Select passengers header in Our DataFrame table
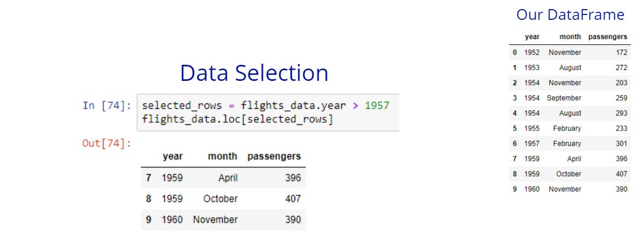The height and width of the screenshot is (233, 644). coord(608,37)
